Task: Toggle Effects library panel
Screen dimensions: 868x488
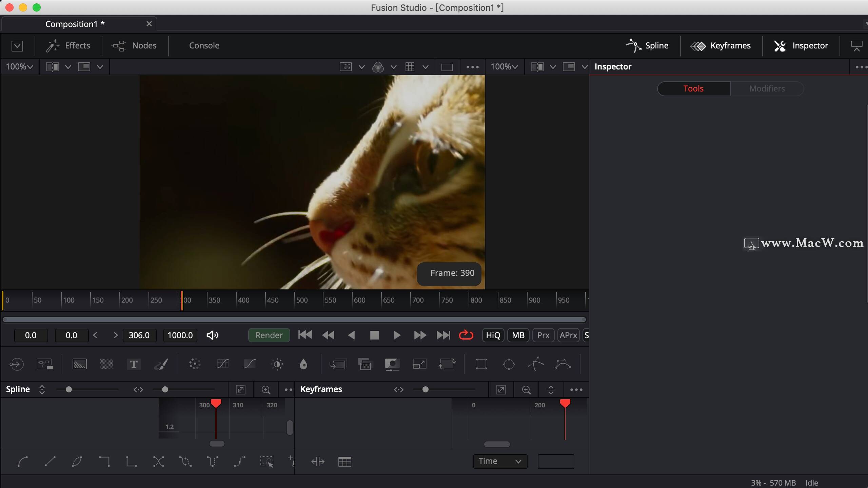Action: [x=68, y=46]
